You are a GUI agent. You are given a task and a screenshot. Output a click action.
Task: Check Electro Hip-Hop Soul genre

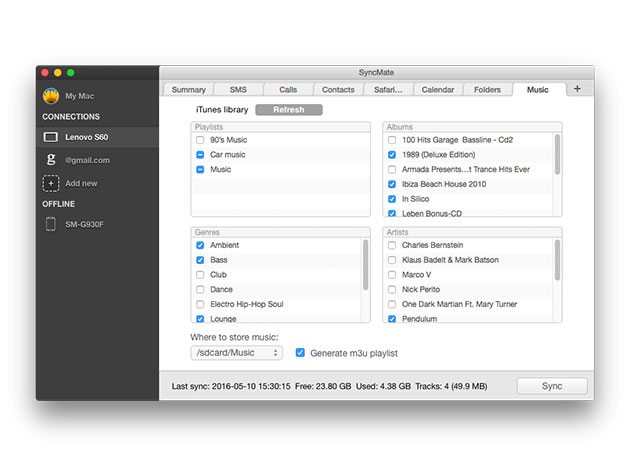pyautogui.click(x=200, y=304)
